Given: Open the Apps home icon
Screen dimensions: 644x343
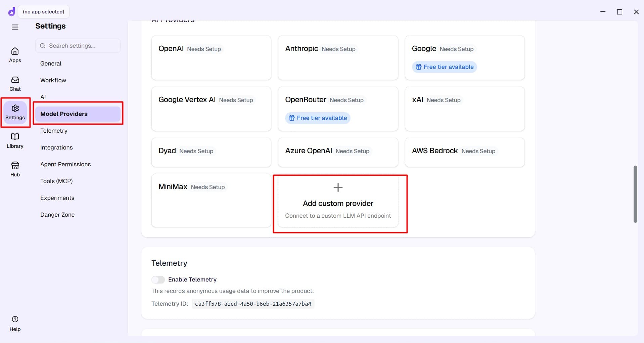Looking at the screenshot, I should 15,51.
